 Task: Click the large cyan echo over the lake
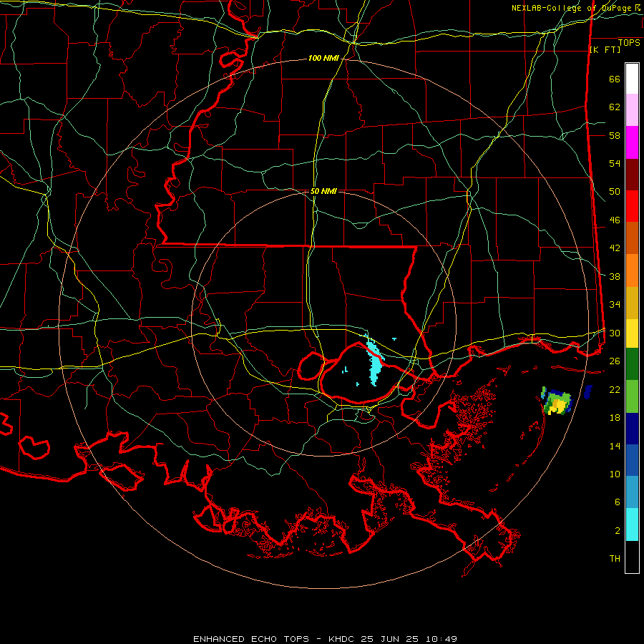[374, 362]
